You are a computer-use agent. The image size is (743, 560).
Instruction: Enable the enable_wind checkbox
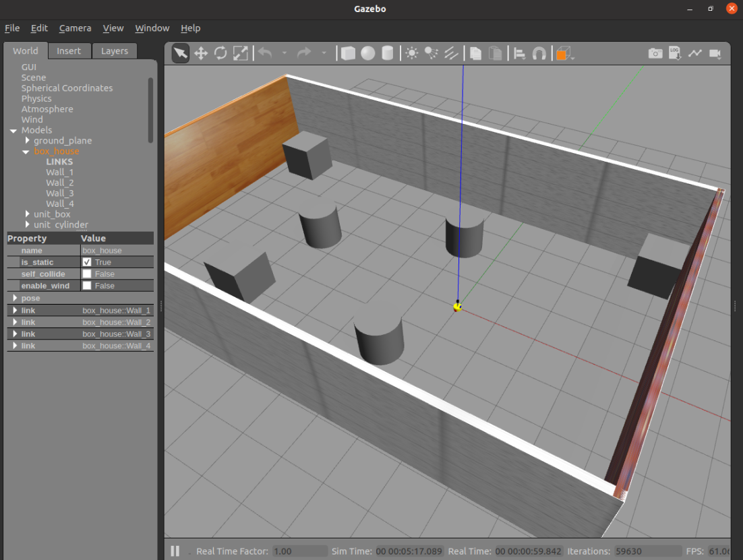tap(87, 286)
